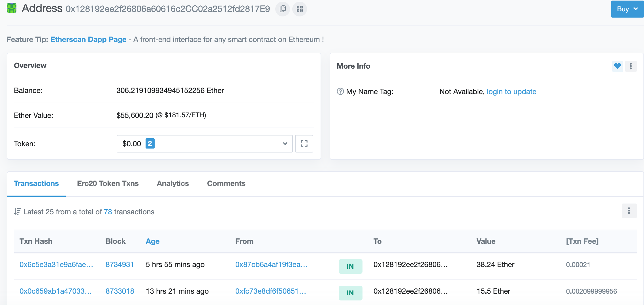Open the Buy dropdown
The image size is (644, 305).
tap(627, 9)
